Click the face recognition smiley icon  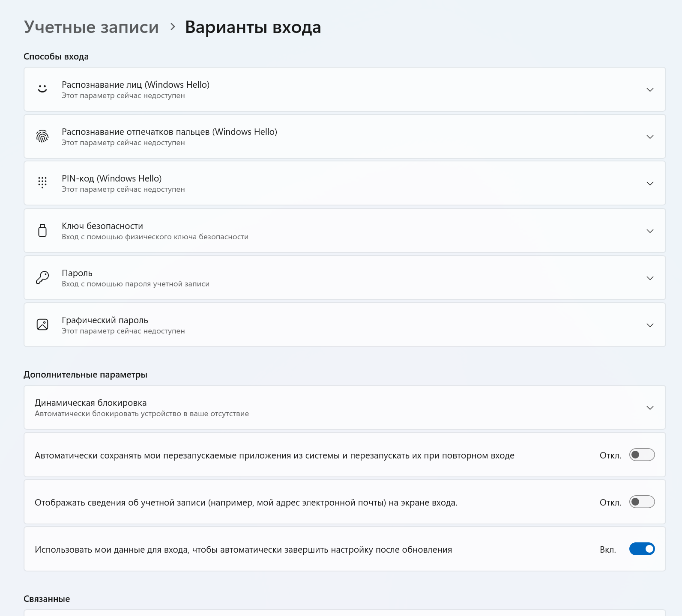click(42, 89)
